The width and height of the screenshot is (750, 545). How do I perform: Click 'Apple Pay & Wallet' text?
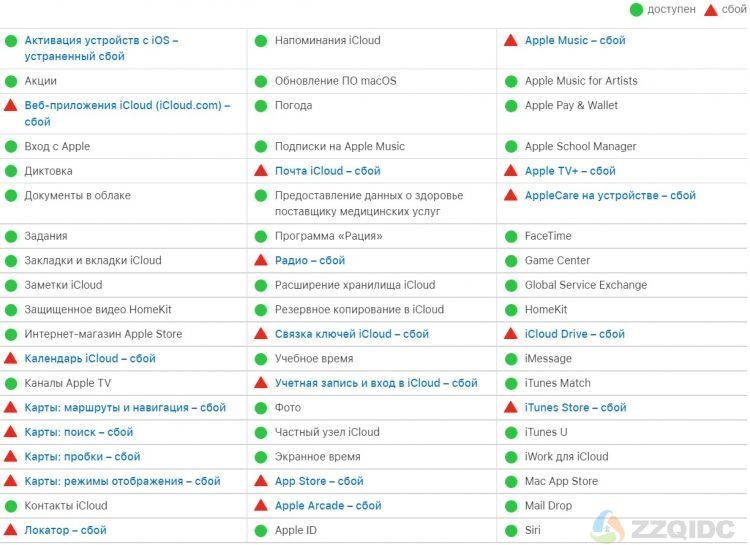pos(571,105)
